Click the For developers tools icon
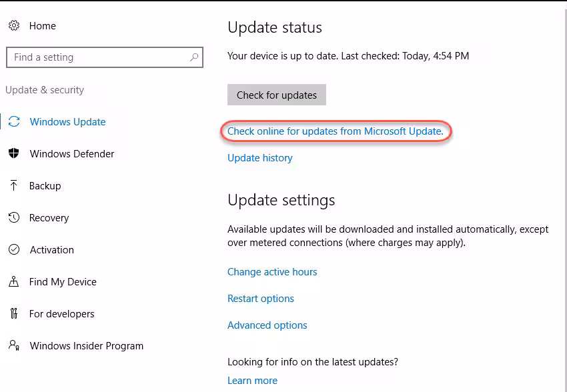567x392 pixels. [x=14, y=314]
